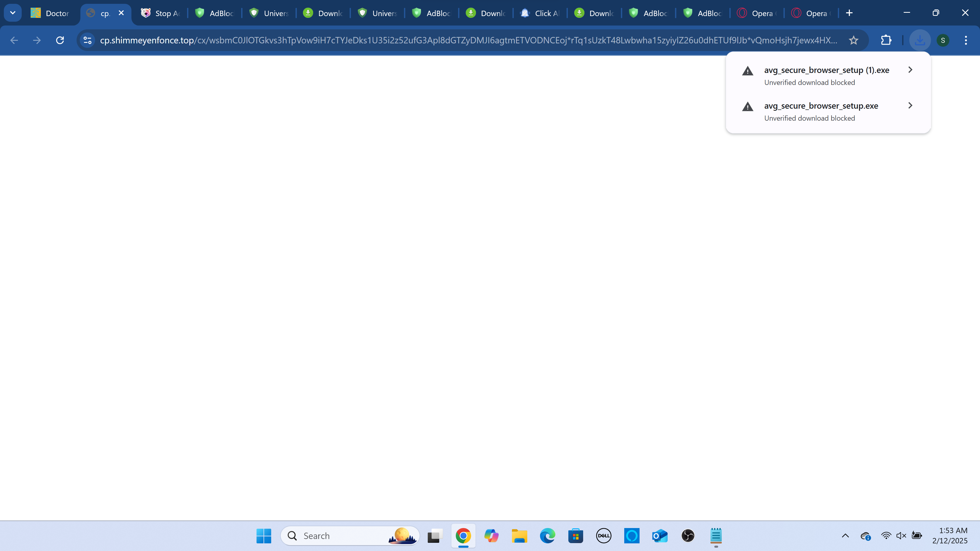Show hidden system tray icons
Image resolution: width=980 pixels, height=551 pixels.
845,536
